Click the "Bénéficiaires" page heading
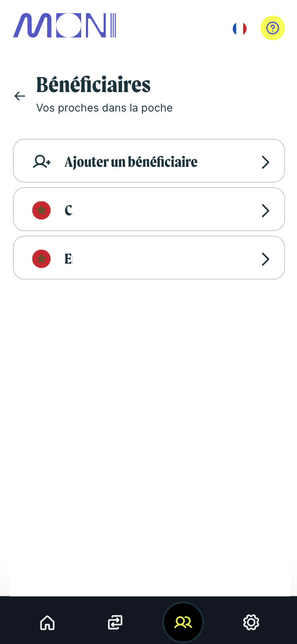The width and height of the screenshot is (297, 644). click(x=93, y=84)
